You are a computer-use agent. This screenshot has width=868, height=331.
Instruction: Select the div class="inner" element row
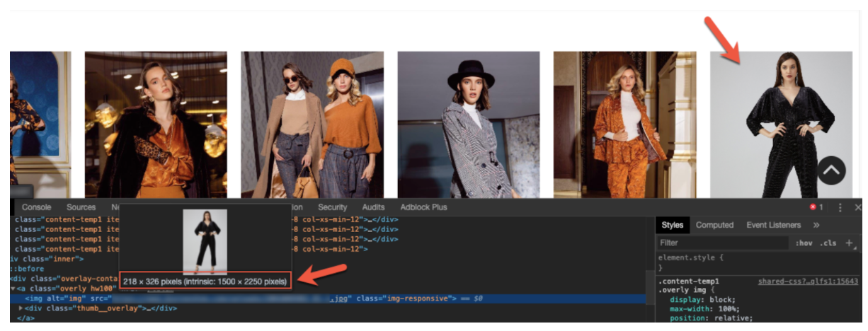(x=45, y=259)
